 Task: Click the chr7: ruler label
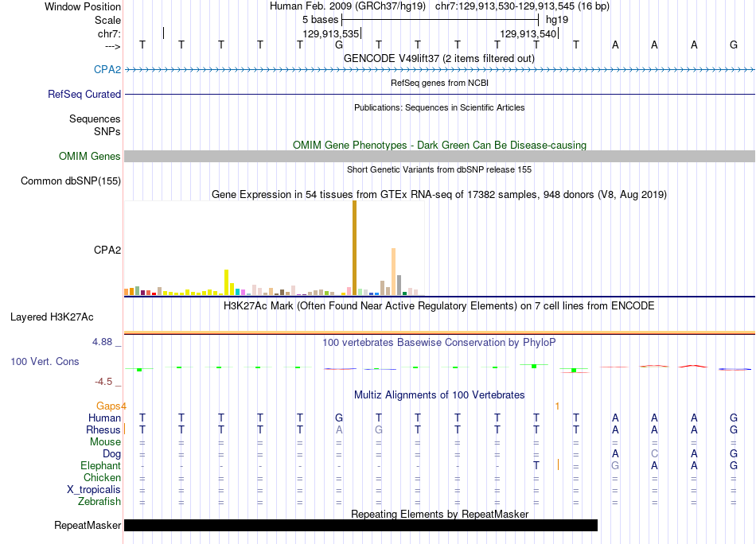[x=109, y=33]
